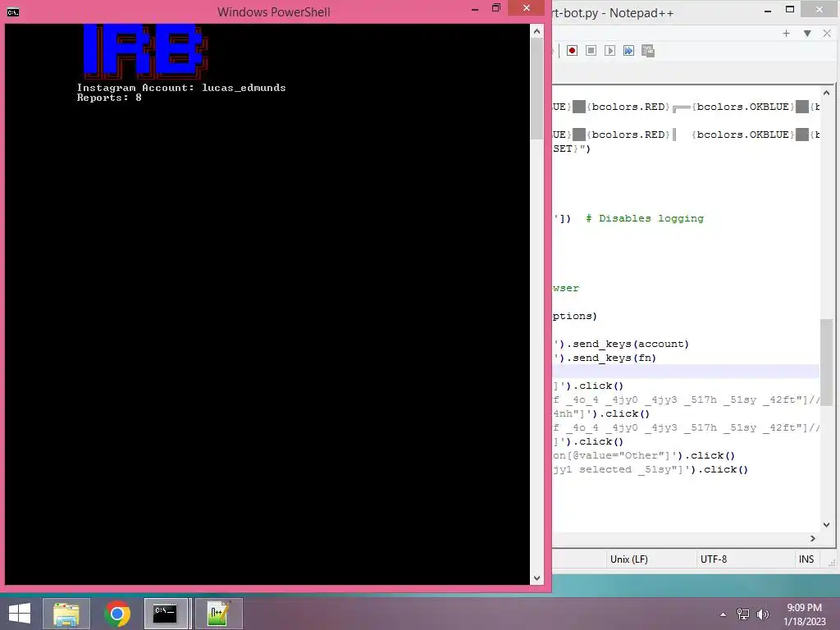Start macro recording in Notepad++ toolbar

(572, 50)
